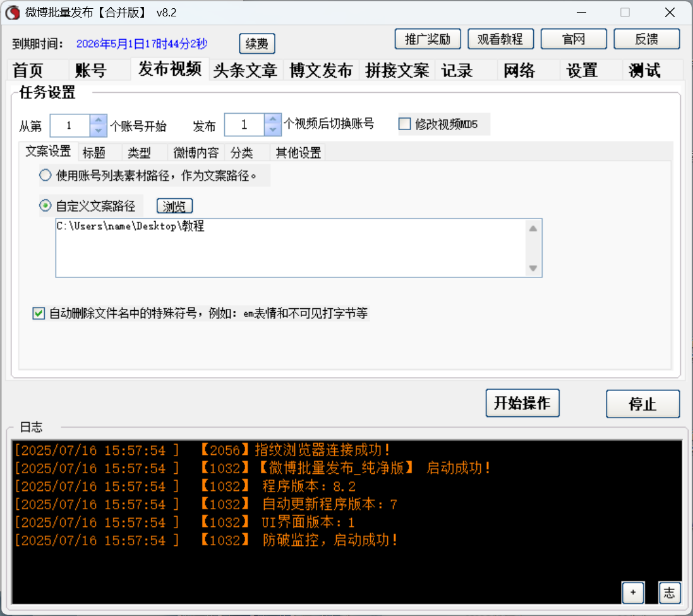Click the 续费 renew button
Viewport: 693px width, 616px height.
click(x=256, y=44)
